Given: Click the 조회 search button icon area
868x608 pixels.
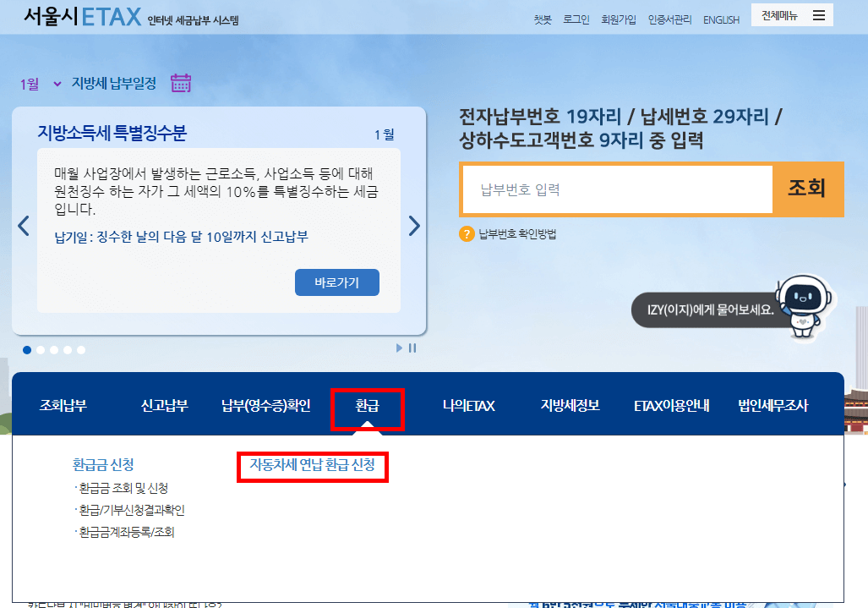Looking at the screenshot, I should tap(808, 189).
